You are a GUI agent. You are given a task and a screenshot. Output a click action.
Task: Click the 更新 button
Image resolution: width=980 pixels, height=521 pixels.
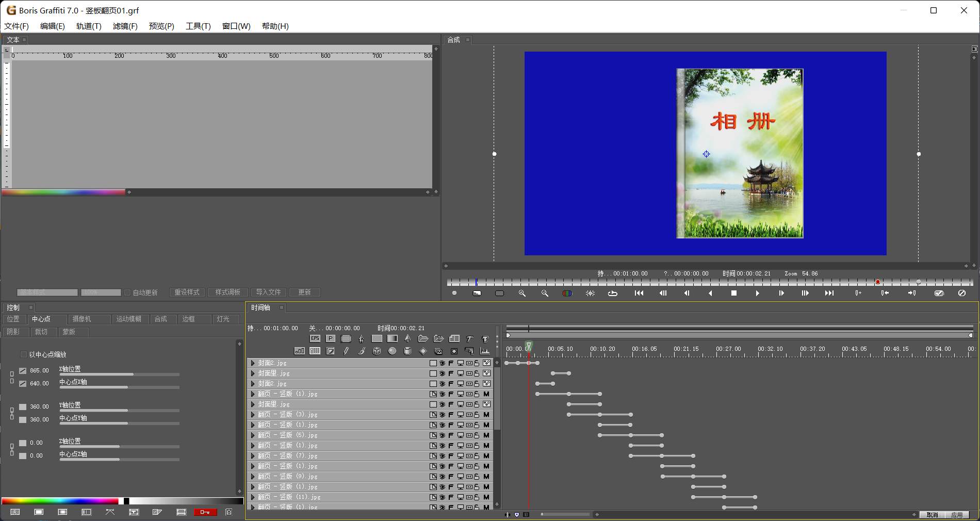(x=304, y=292)
